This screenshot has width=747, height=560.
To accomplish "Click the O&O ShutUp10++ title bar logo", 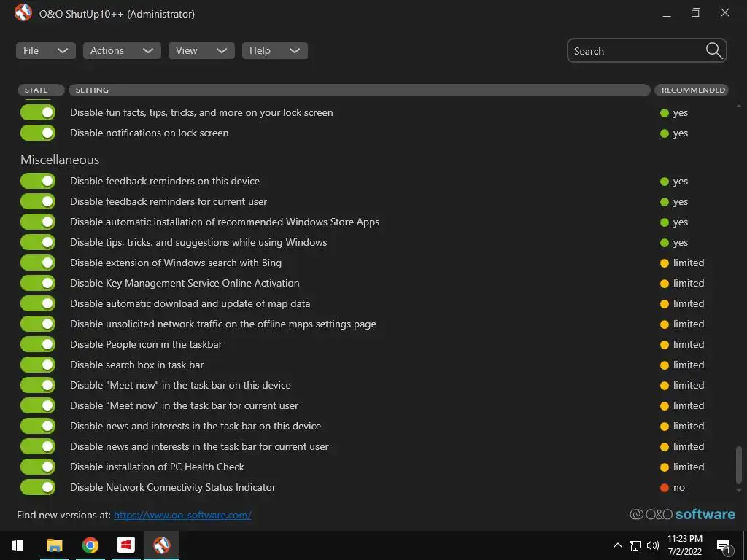I will pyautogui.click(x=23, y=13).
